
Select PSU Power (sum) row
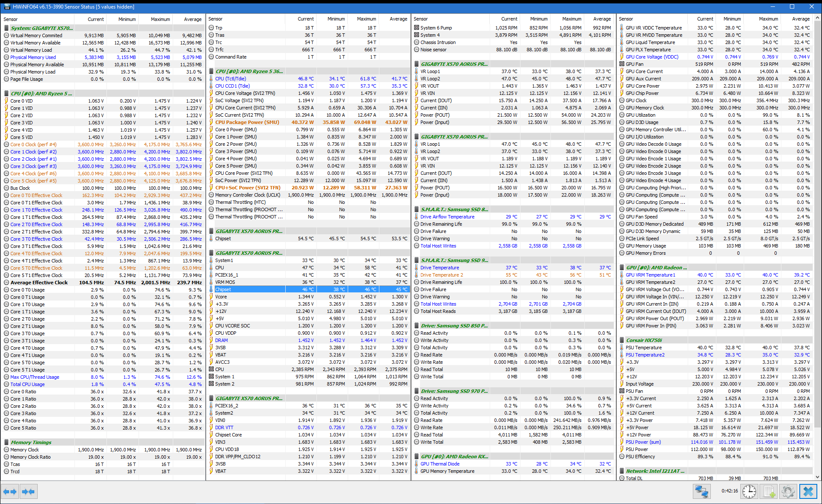coord(715,442)
